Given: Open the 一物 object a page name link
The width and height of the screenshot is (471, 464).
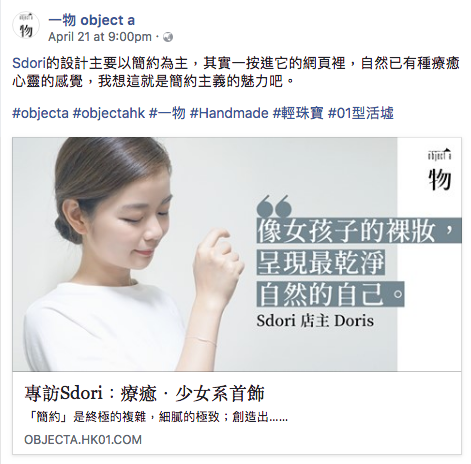Looking at the screenshot, I should [x=92, y=20].
